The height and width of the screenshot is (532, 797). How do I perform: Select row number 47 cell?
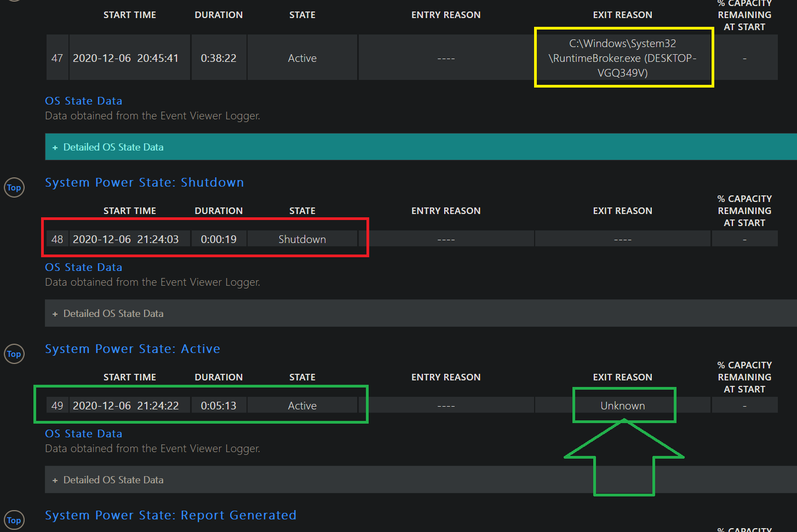tap(58, 57)
